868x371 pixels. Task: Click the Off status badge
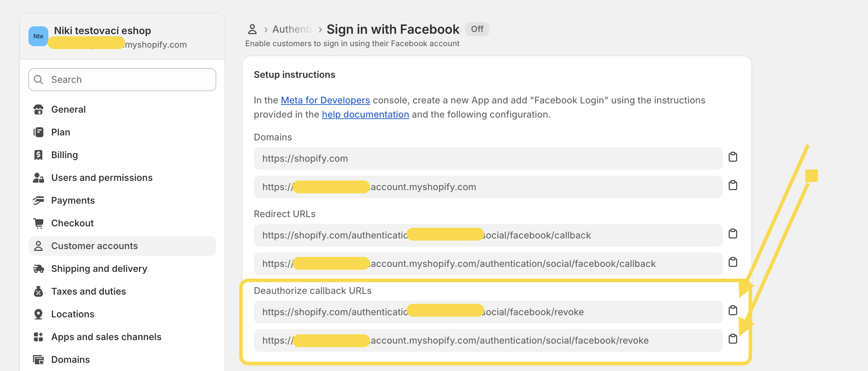click(477, 29)
